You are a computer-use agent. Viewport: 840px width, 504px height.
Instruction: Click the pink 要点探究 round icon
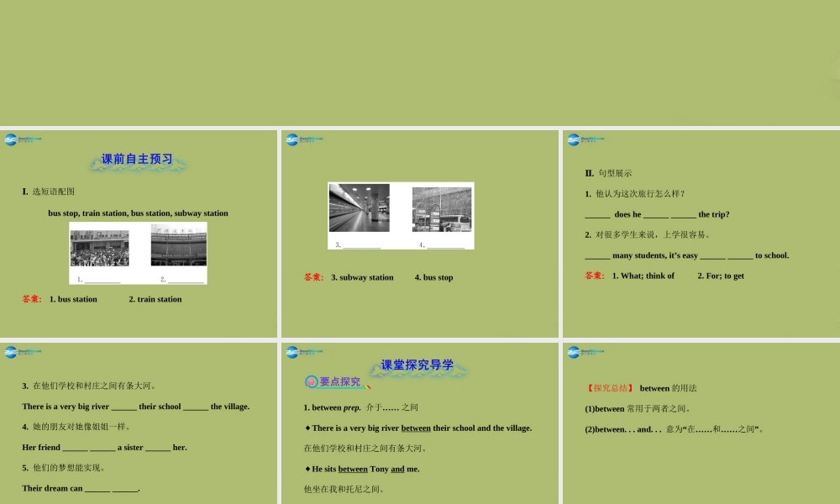pos(312,382)
